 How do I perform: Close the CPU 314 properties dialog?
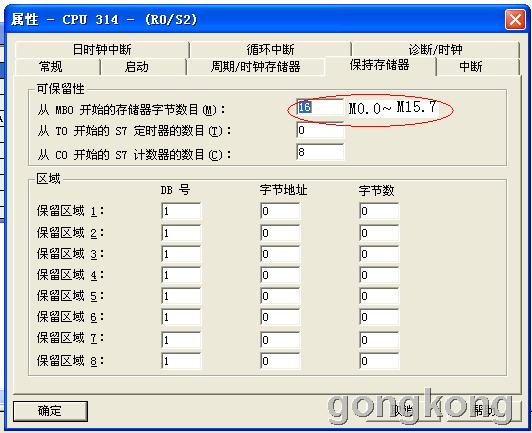[x=515, y=19]
